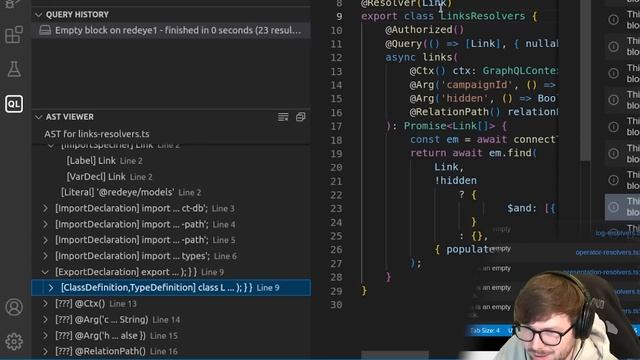Expand ImportDeclaration types Line 6 node

tap(45, 256)
